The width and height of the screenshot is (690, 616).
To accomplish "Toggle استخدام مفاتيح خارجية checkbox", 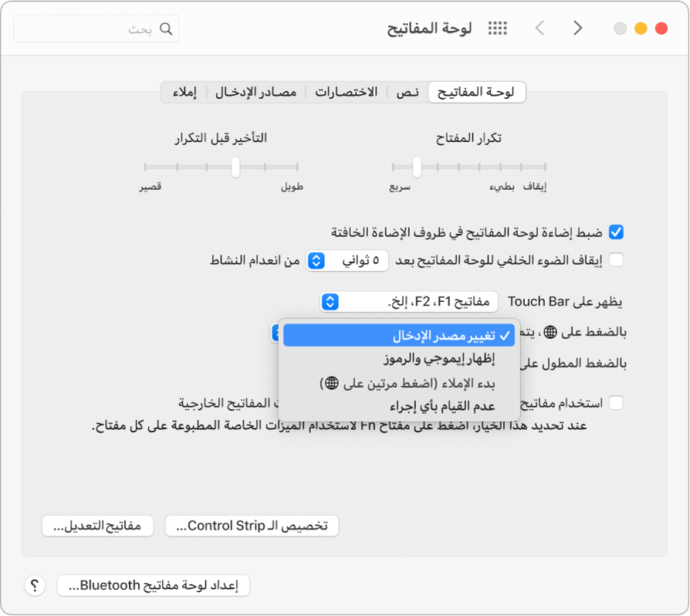I will pyautogui.click(x=615, y=402).
